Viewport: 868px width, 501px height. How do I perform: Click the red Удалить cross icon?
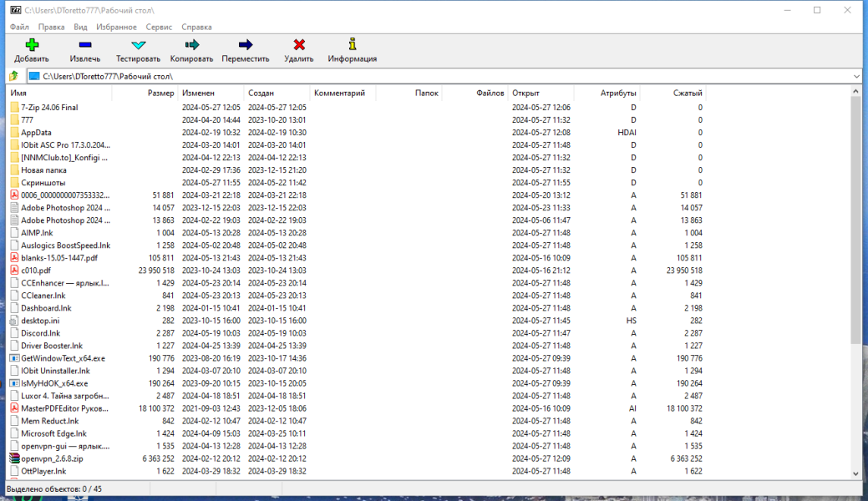pos(299,45)
